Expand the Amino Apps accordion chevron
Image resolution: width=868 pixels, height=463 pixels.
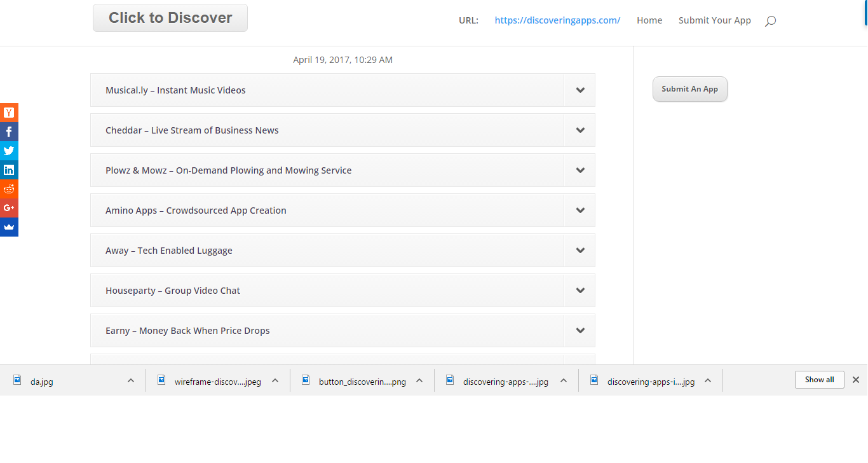point(580,211)
